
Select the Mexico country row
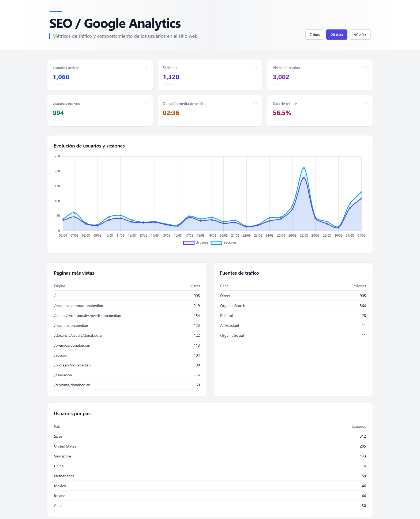pos(210,486)
